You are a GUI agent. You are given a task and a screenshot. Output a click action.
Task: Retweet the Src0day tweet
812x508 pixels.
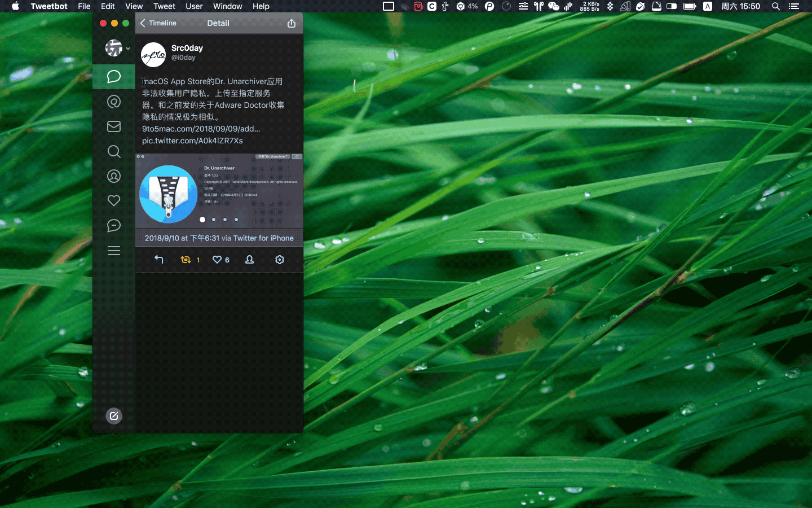click(186, 260)
